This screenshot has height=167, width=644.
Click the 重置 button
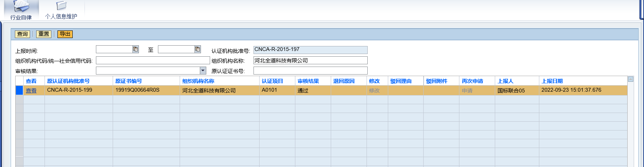(44, 34)
